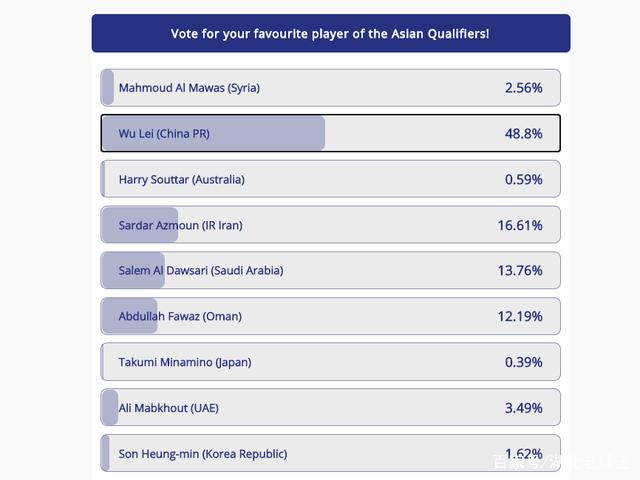The image size is (640, 480).
Task: Click the watermark text in bottom-right corner
Action: tap(560, 462)
